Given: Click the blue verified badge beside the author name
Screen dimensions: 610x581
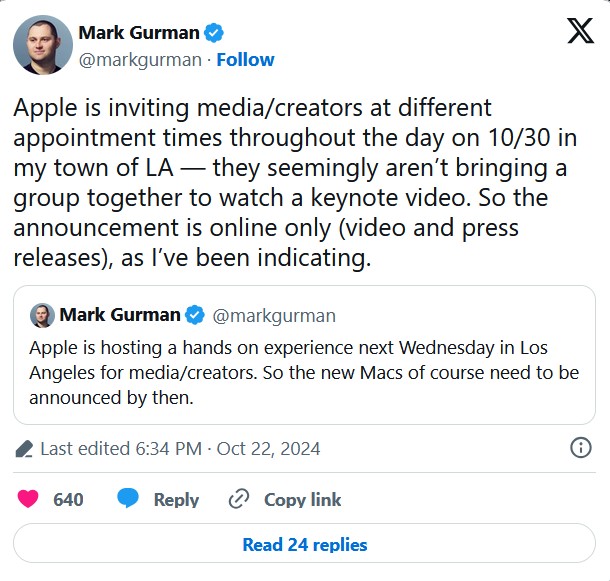Looking at the screenshot, I should [214, 33].
